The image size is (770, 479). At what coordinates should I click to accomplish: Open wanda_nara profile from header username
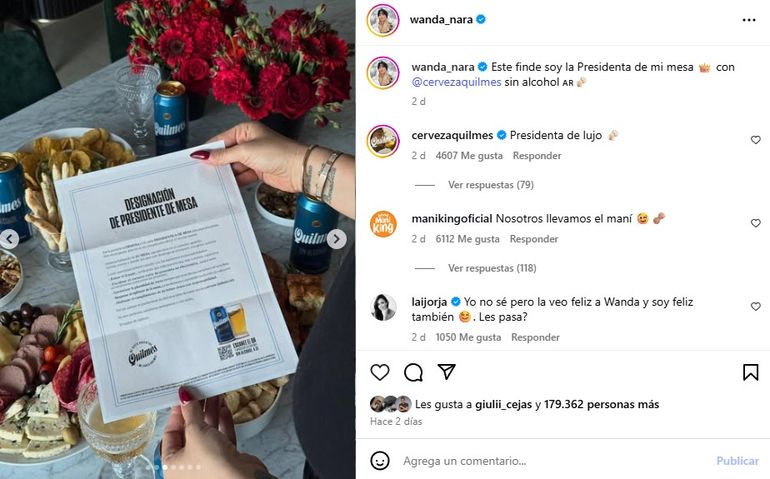[441, 20]
